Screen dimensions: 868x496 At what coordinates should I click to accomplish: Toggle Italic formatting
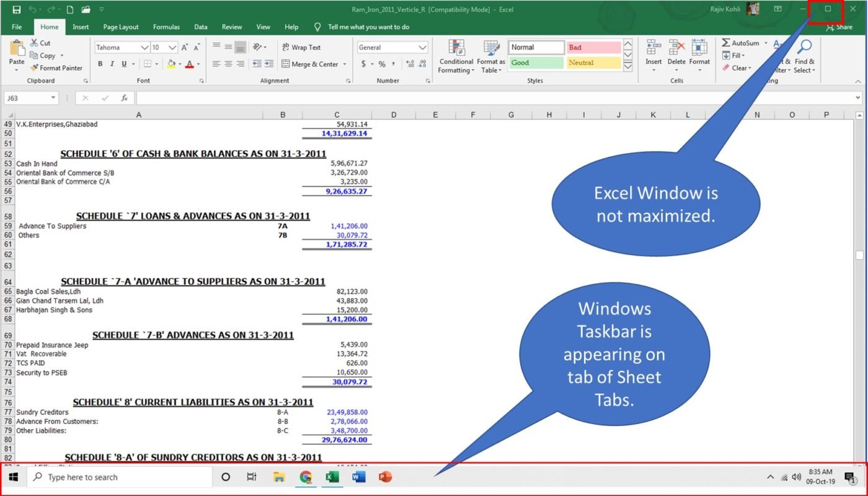(112, 64)
